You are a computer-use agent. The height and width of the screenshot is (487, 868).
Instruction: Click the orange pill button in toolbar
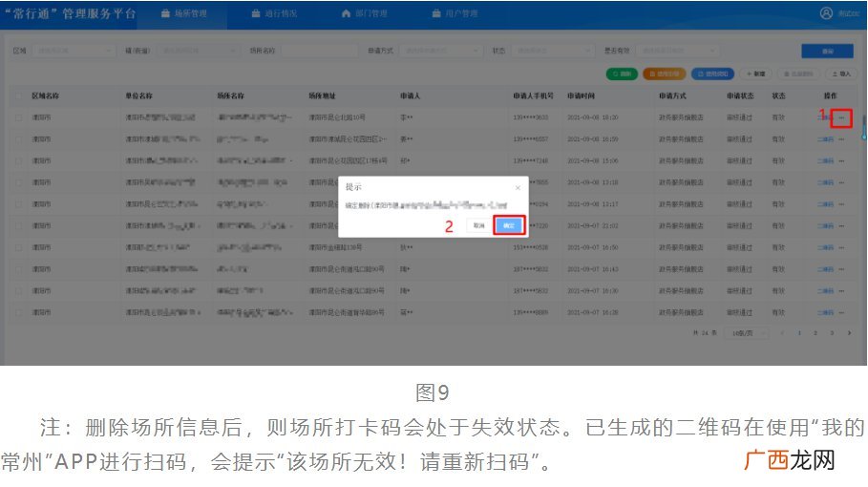(665, 74)
